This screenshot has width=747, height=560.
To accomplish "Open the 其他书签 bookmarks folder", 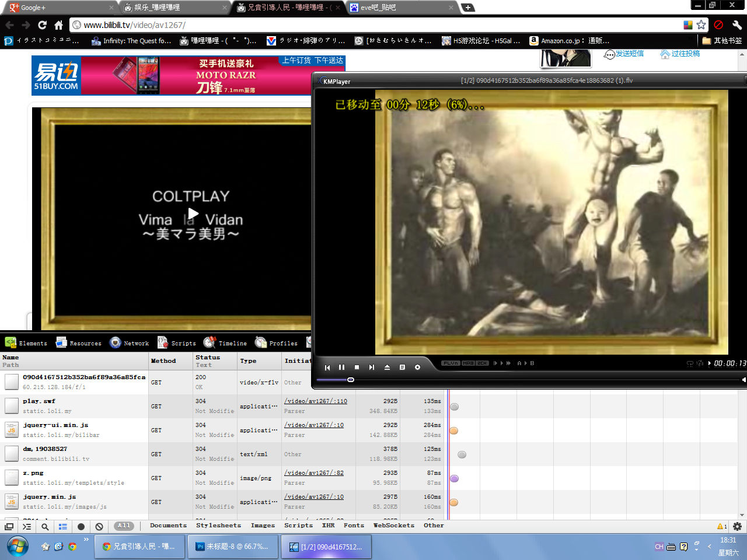I will coord(722,41).
